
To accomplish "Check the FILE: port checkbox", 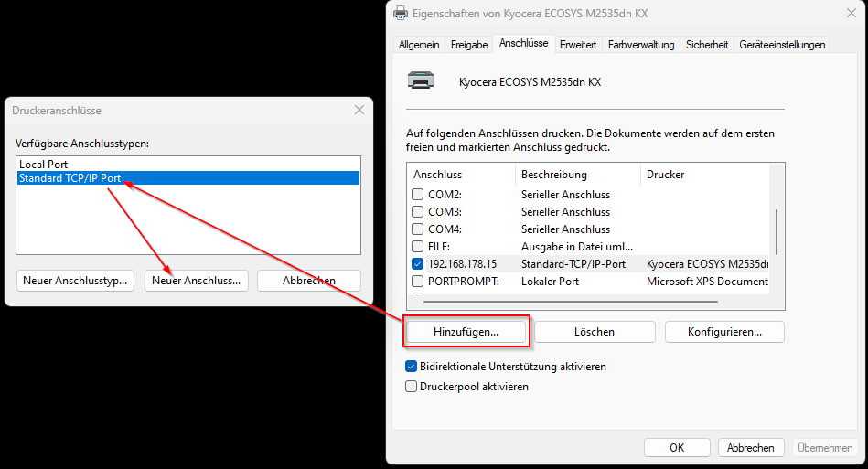I will [x=417, y=246].
